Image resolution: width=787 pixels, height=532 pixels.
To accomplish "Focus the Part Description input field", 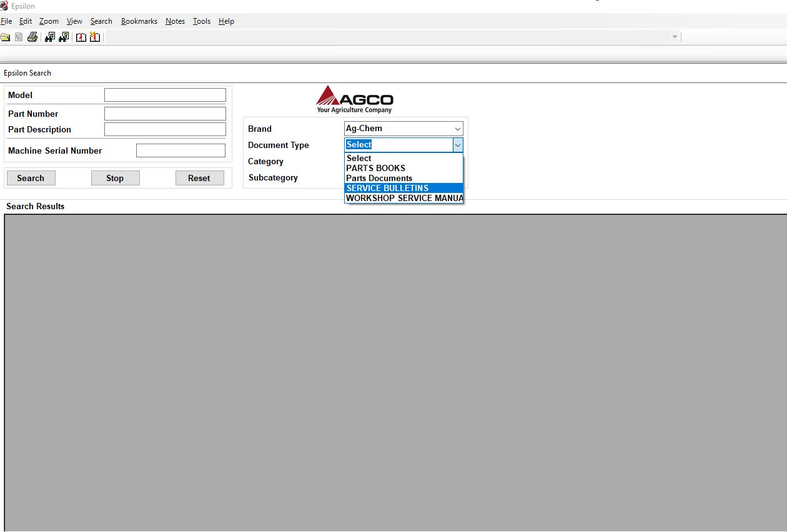I will point(165,129).
